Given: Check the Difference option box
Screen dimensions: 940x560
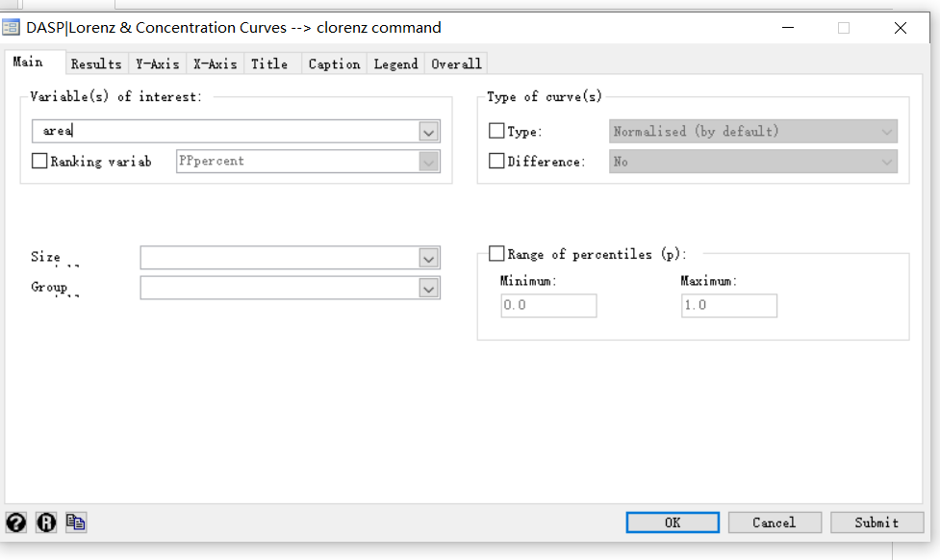Looking at the screenshot, I should tap(496, 162).
